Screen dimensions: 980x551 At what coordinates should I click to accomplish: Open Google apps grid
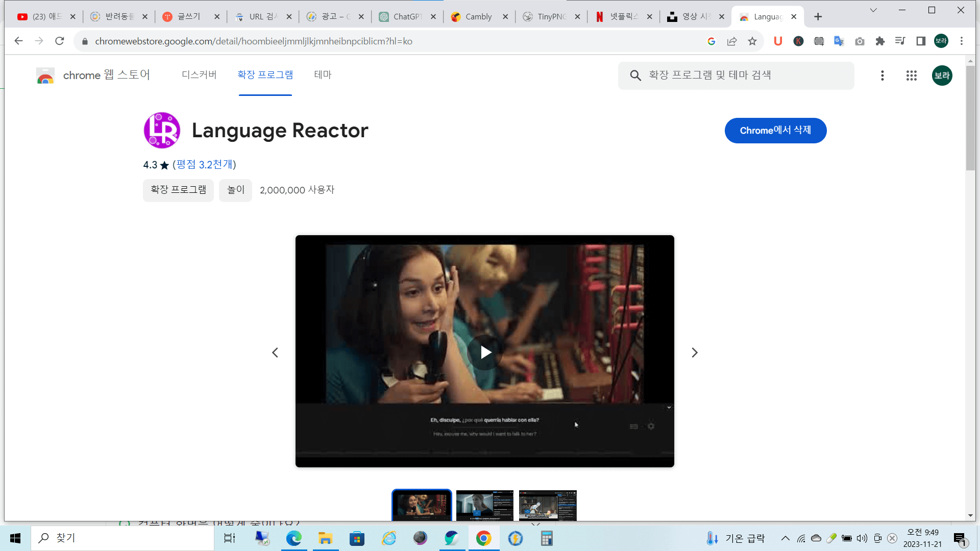pos(912,76)
